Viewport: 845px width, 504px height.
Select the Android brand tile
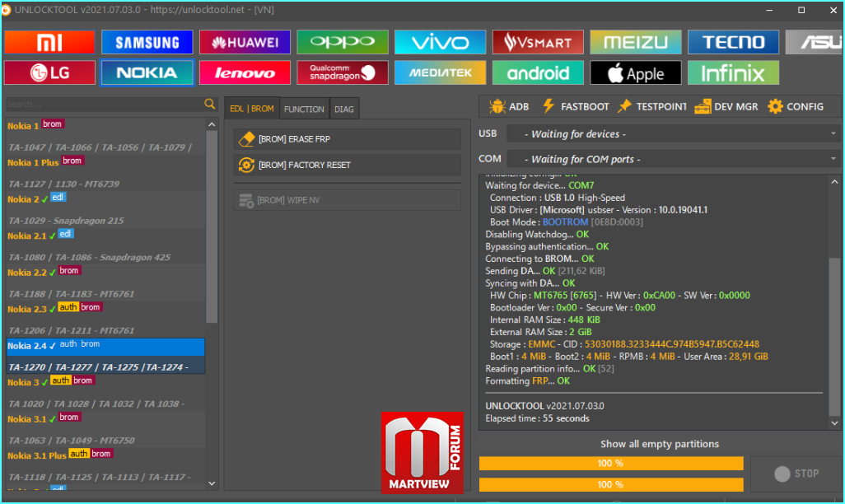tap(538, 72)
